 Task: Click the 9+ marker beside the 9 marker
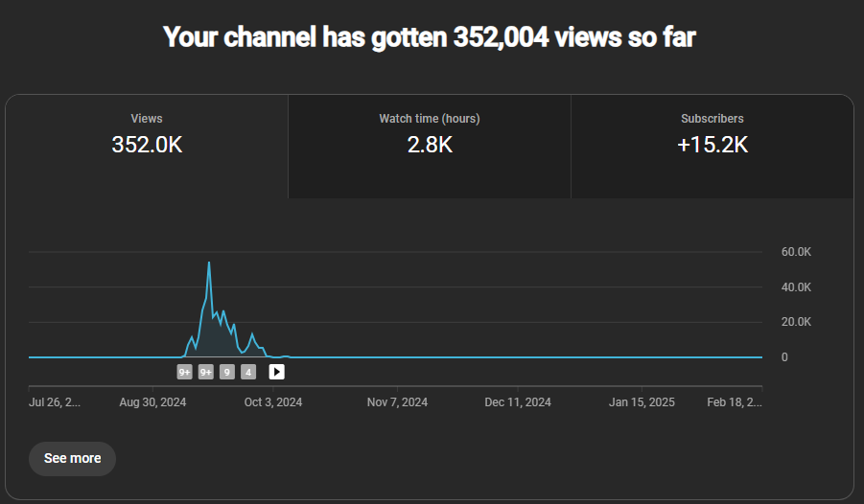[206, 372]
